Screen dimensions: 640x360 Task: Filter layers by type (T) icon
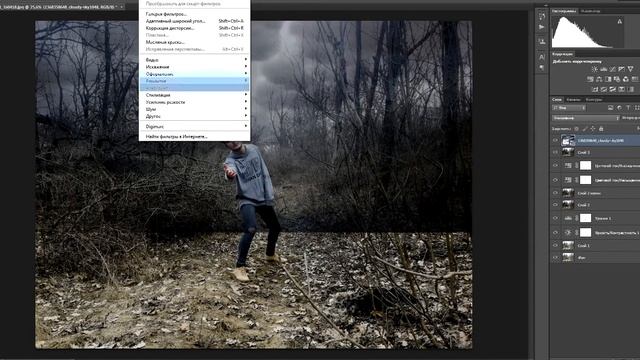(x=628, y=108)
